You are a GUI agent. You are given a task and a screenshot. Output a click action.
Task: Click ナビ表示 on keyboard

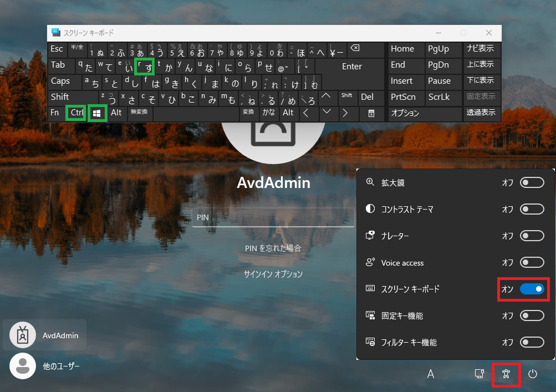click(482, 49)
